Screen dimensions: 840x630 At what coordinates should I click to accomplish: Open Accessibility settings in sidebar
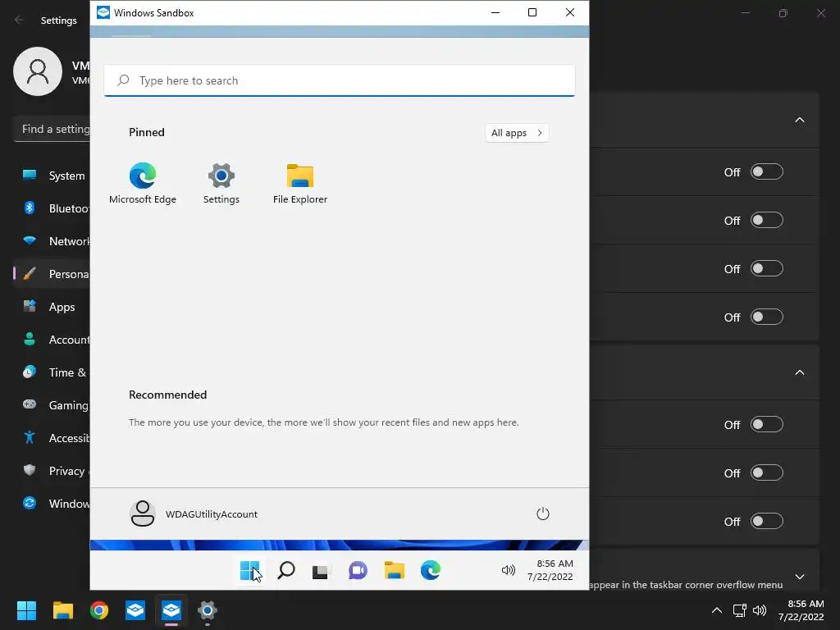click(52, 438)
